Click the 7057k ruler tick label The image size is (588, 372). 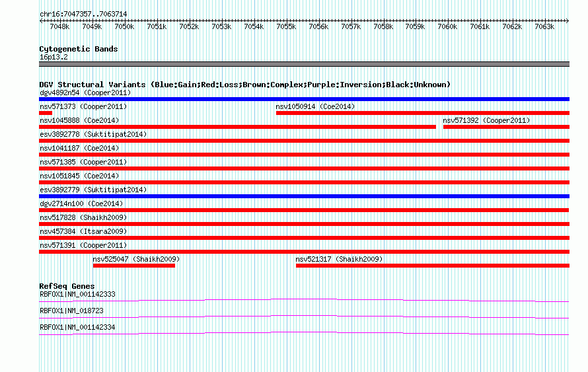pyautogui.click(x=351, y=26)
